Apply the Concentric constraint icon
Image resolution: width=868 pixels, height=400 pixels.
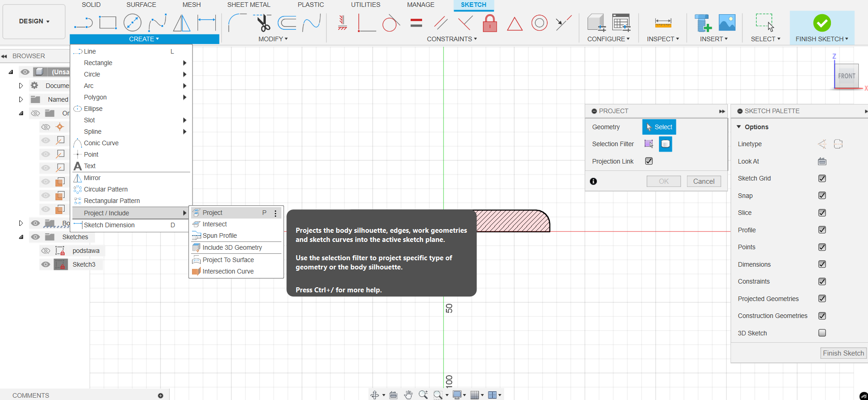click(x=539, y=22)
